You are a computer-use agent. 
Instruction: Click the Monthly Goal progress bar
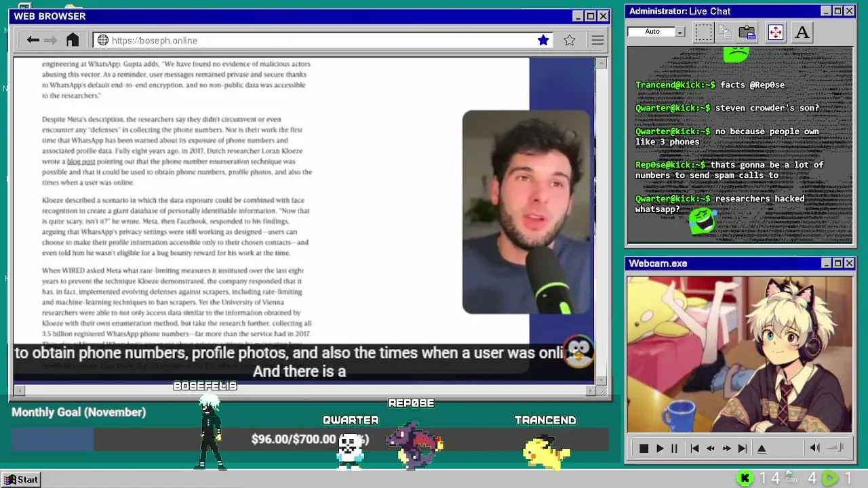[x=310, y=439]
